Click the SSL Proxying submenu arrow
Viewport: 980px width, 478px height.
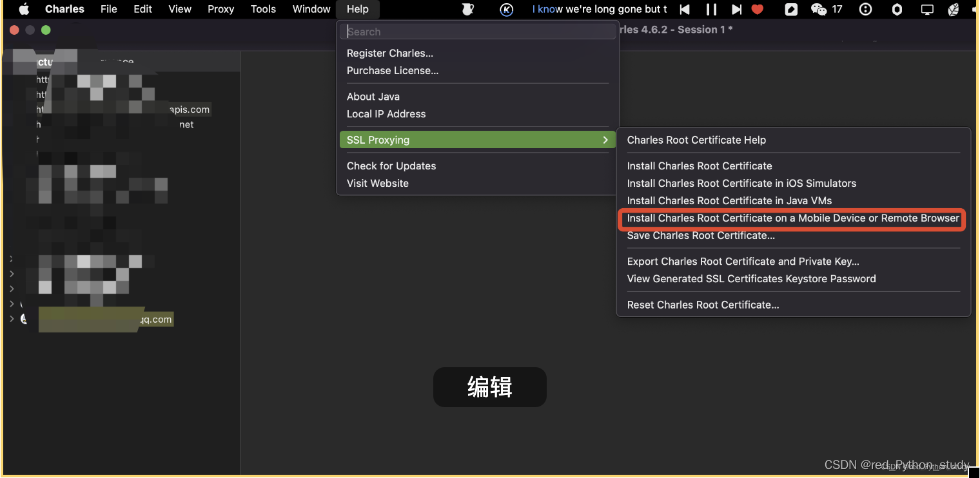click(605, 140)
